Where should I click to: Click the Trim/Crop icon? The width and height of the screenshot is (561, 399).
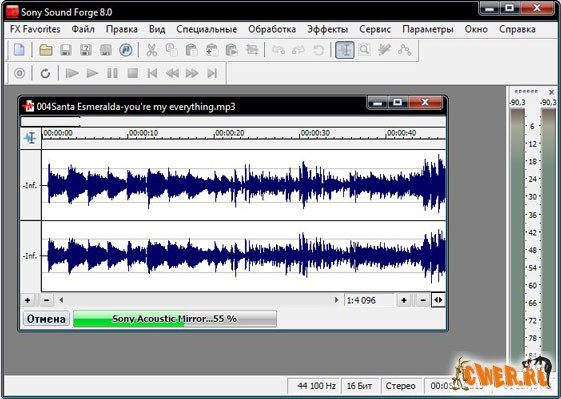[252, 50]
